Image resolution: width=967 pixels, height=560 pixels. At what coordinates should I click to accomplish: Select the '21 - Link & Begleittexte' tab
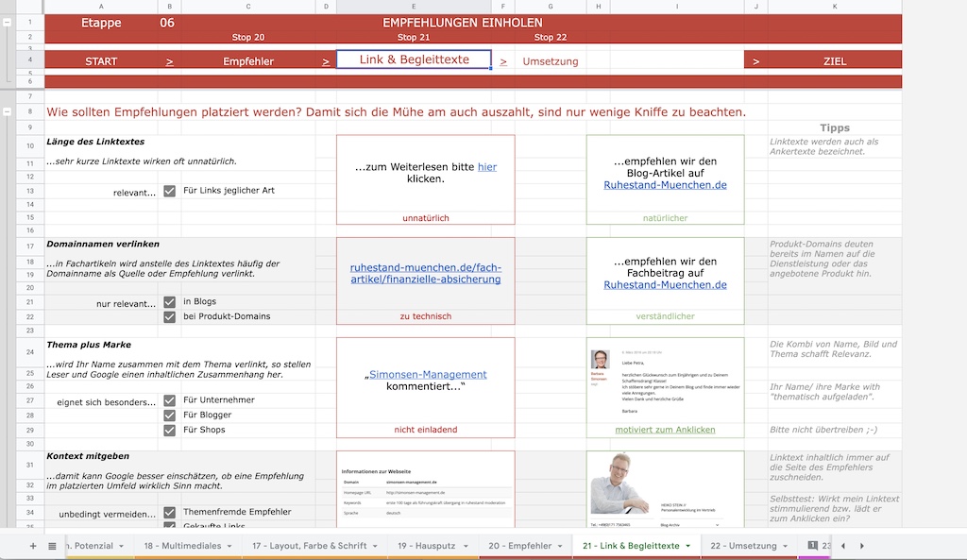(631, 546)
